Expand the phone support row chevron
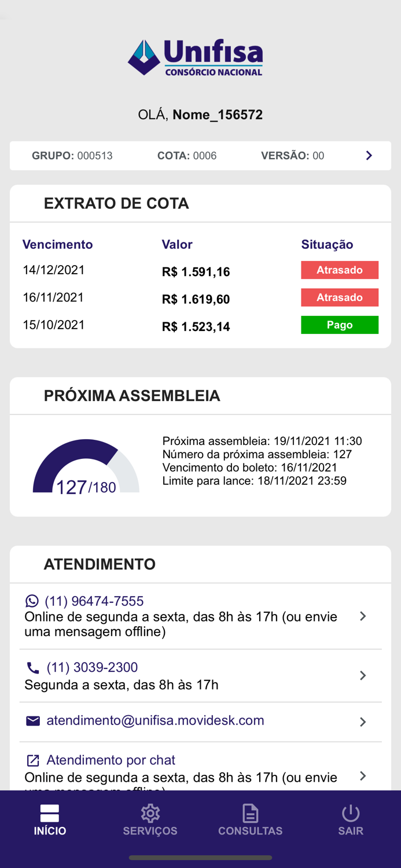The image size is (401, 868). pyautogui.click(x=363, y=675)
